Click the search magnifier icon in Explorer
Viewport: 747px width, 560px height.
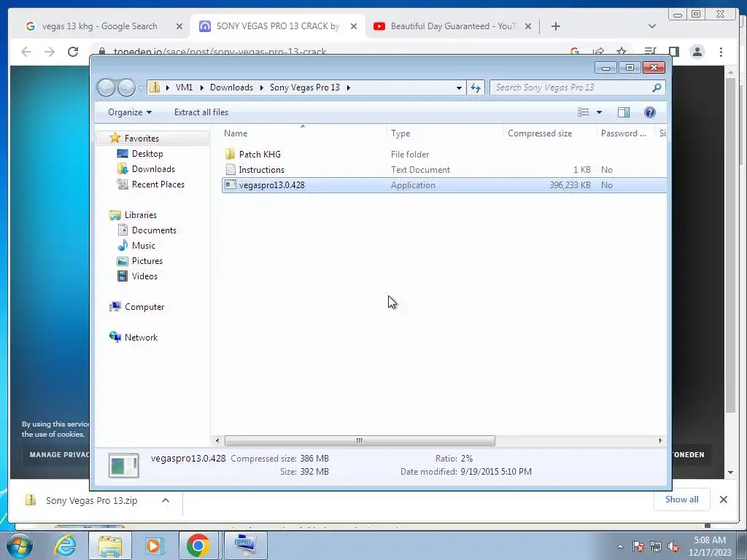click(x=657, y=87)
